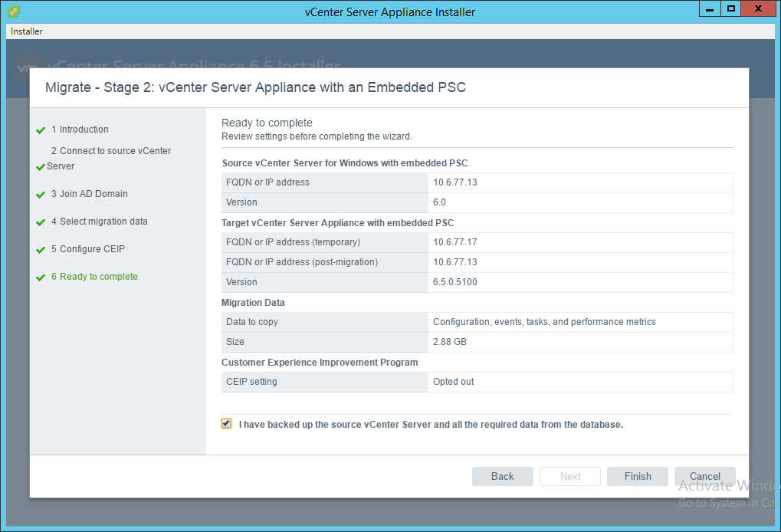Uncheck the backed up source vCenter checkbox

[227, 424]
